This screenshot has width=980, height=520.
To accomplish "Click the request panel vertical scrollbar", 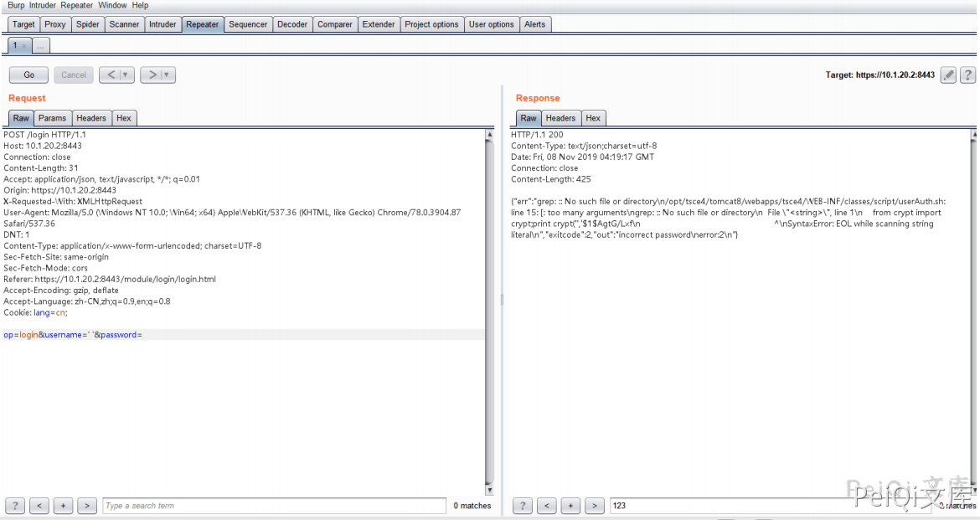I will [489, 310].
